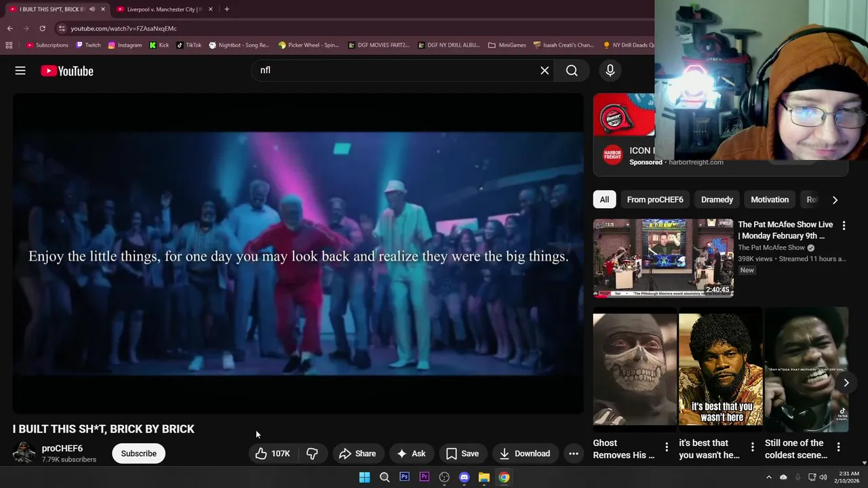Open more actions three-dot menu under video

tap(574, 453)
